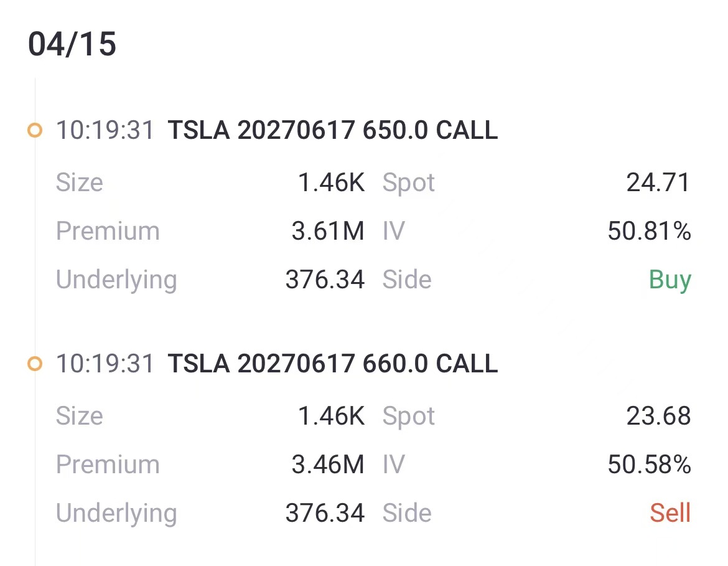Tap the 10:19:31 timestamp of the 650.0 CALL
The height and width of the screenshot is (566, 728).
point(105,131)
